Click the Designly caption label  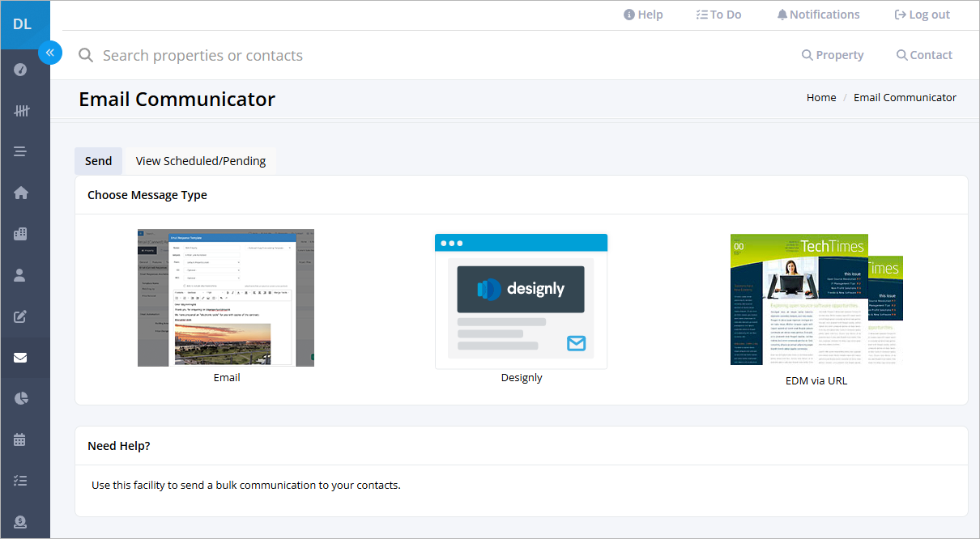(522, 377)
